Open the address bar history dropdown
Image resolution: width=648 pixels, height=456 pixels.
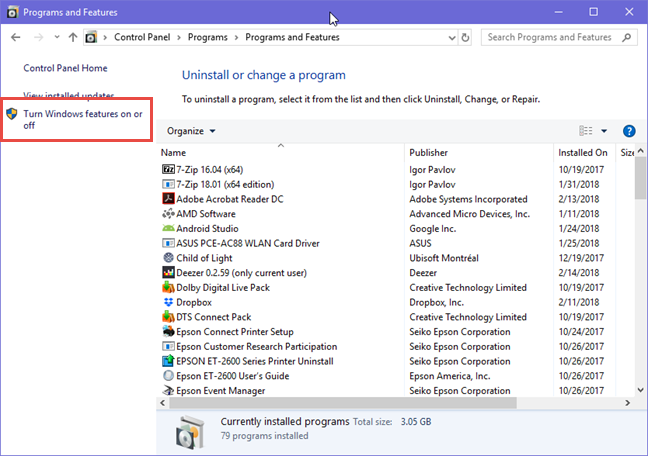(x=452, y=38)
